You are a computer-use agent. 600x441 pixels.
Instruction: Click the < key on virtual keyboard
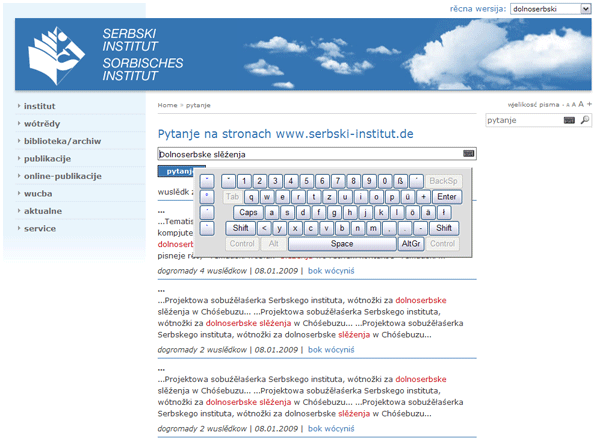(x=264, y=228)
